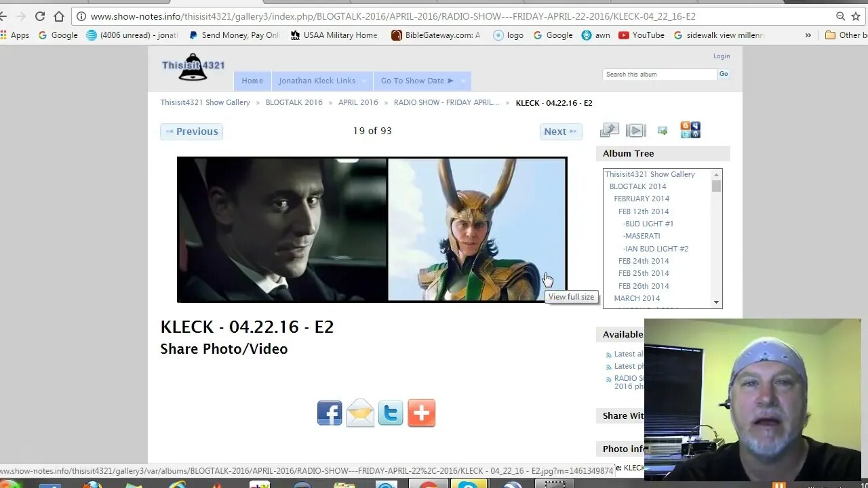The width and height of the screenshot is (868, 488).
Task: Open the first Google bookmark
Action: click(58, 35)
